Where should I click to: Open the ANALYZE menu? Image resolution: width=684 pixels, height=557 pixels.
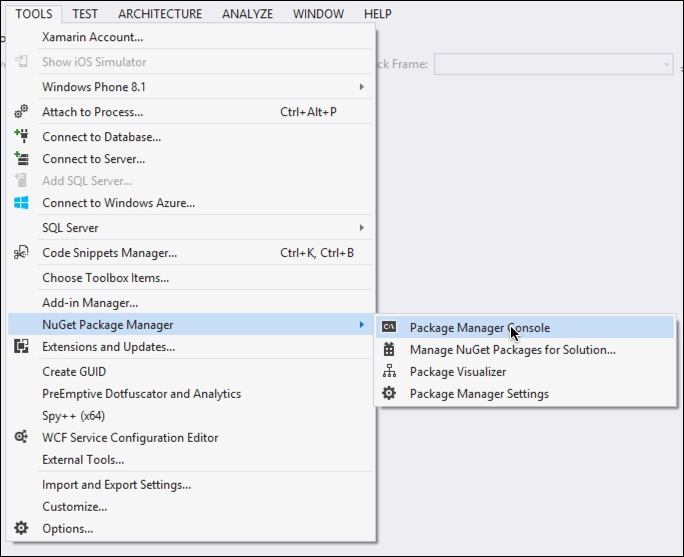(x=247, y=14)
